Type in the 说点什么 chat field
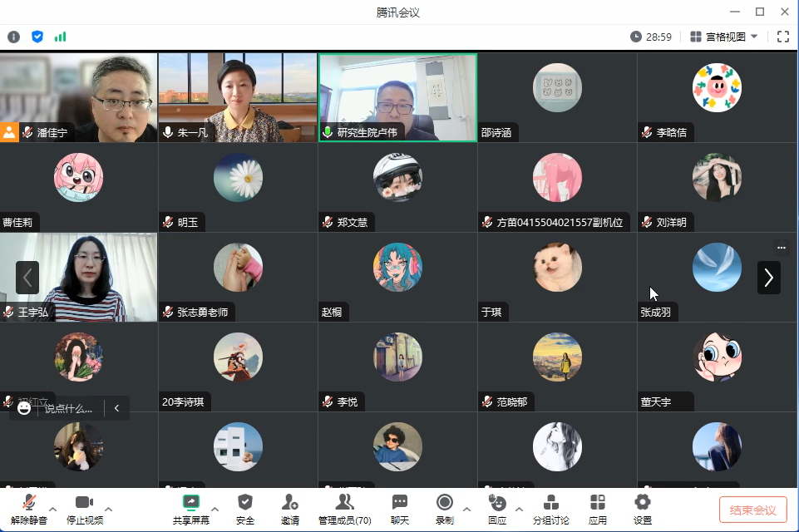Viewport: 799px width, 532px height. 69,408
